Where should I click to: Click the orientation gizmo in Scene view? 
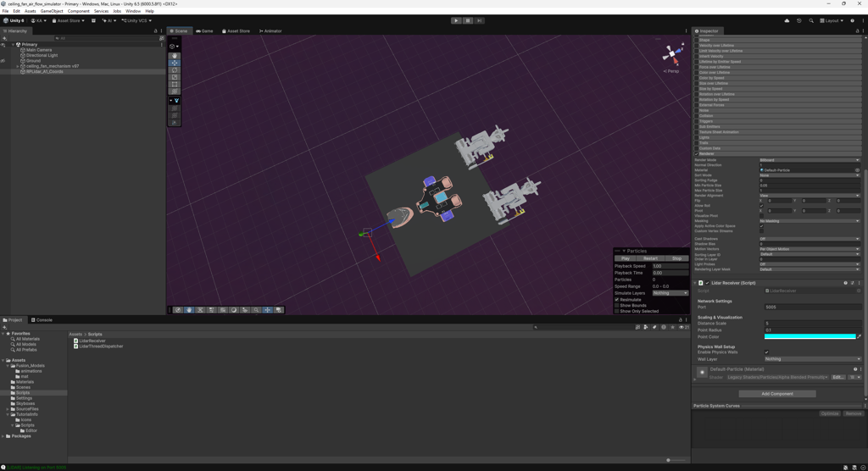click(672, 53)
